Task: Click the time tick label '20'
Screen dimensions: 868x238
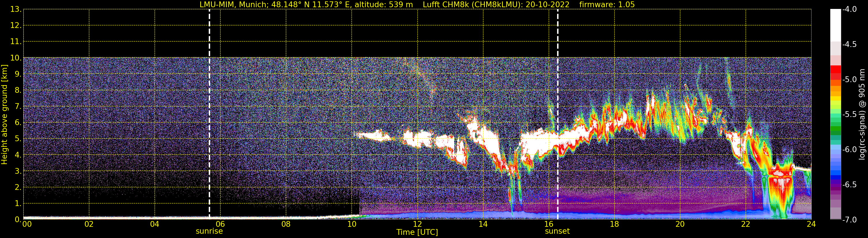Action: click(680, 224)
